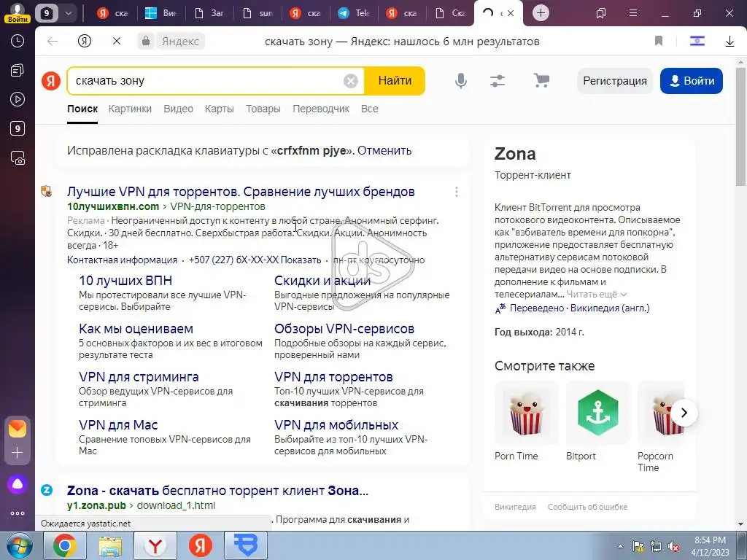Image resolution: width=747 pixels, height=560 pixels.
Task: Launch Alice assistant purple icon
Action: point(18,484)
